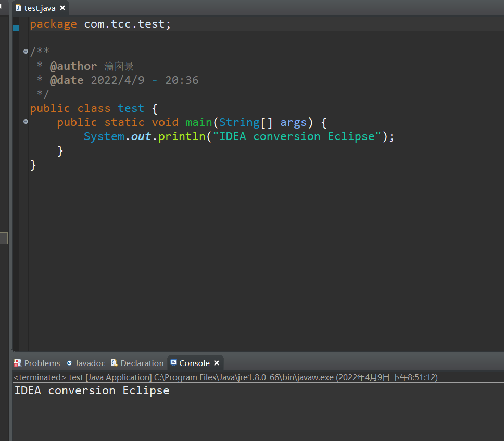
Task: Click the blue marker in the left ruler
Action: (16, 24)
